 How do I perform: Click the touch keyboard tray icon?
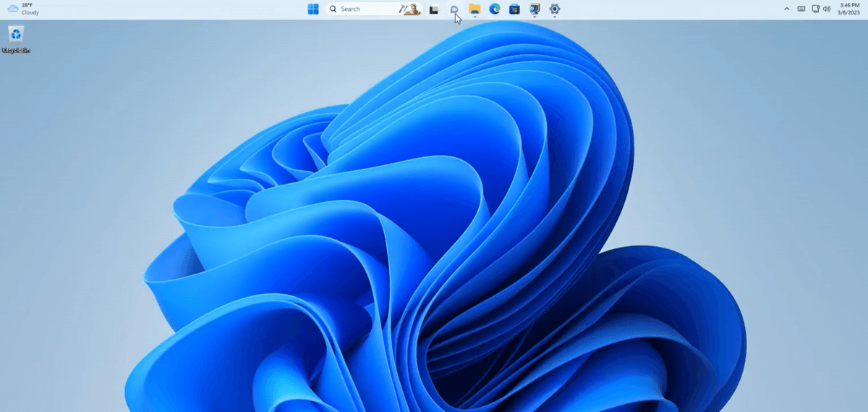801,9
